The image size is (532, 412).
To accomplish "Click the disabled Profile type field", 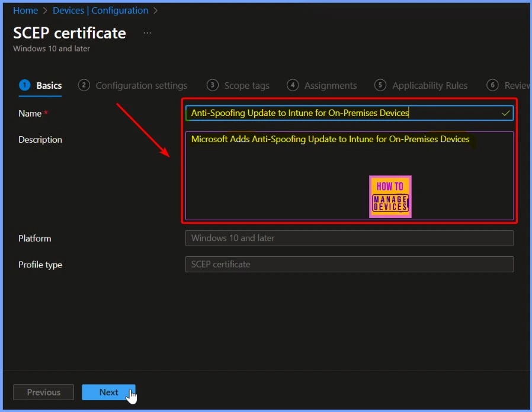I will 349,264.
